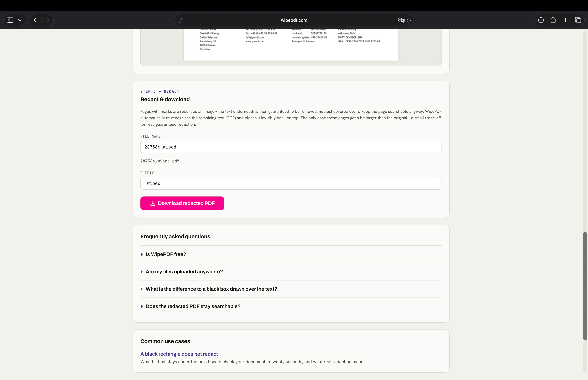The image size is (588, 380).
Task: Expand the black box difference question
Action: click(x=291, y=289)
